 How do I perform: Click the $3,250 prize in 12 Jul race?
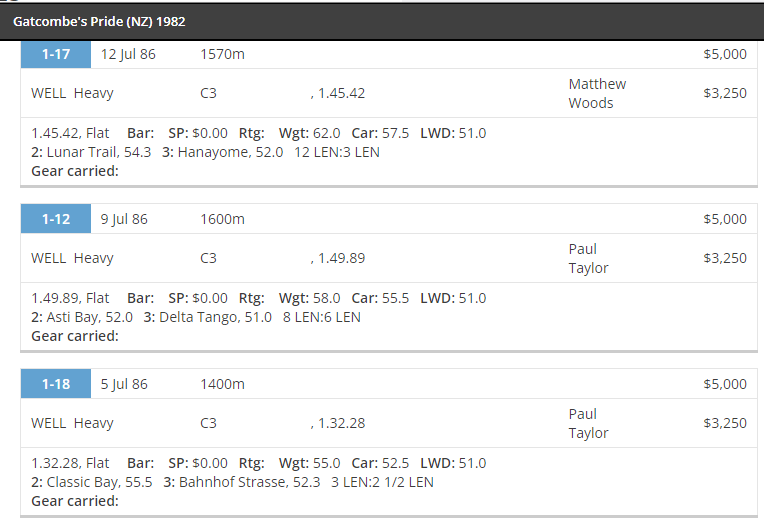[x=725, y=93]
